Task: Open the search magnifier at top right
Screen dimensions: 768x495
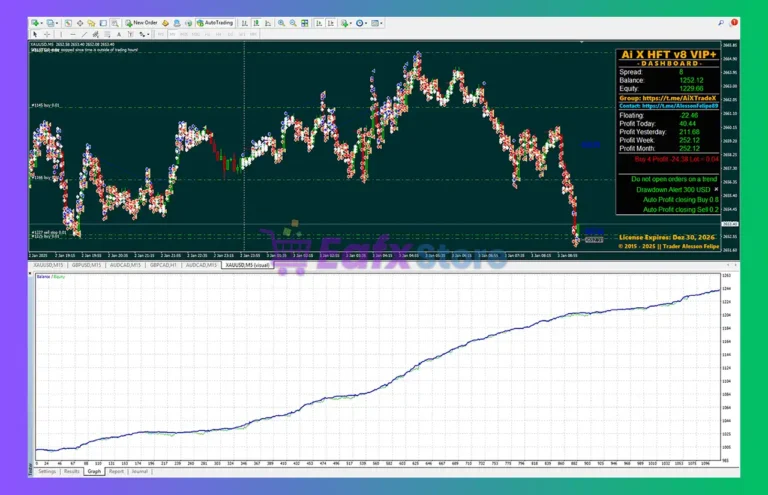Action: [721, 23]
